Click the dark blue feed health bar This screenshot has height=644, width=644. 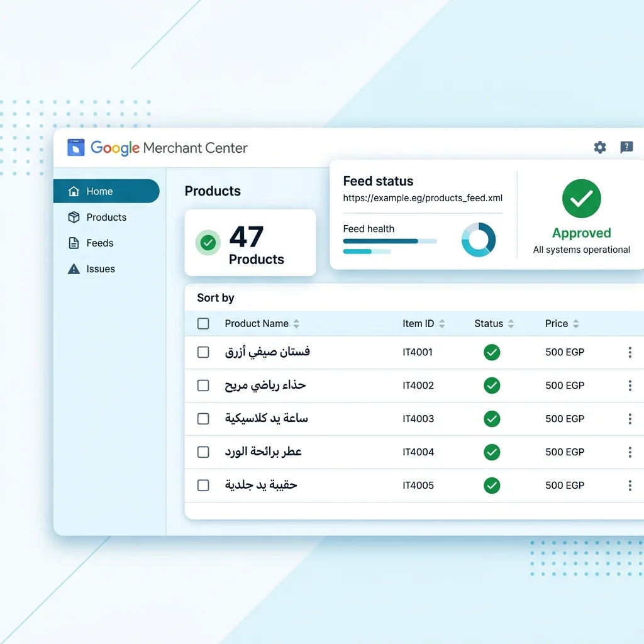click(x=380, y=241)
